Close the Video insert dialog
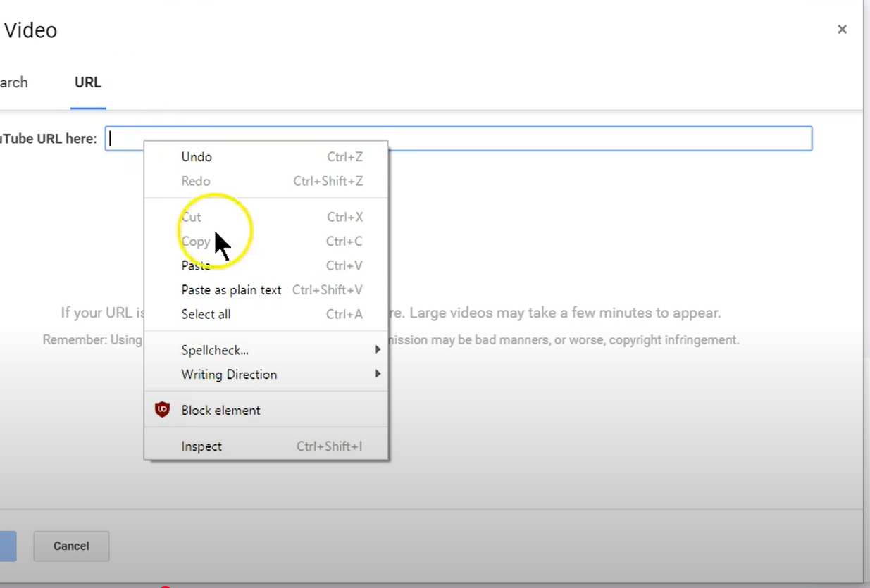 tap(843, 29)
